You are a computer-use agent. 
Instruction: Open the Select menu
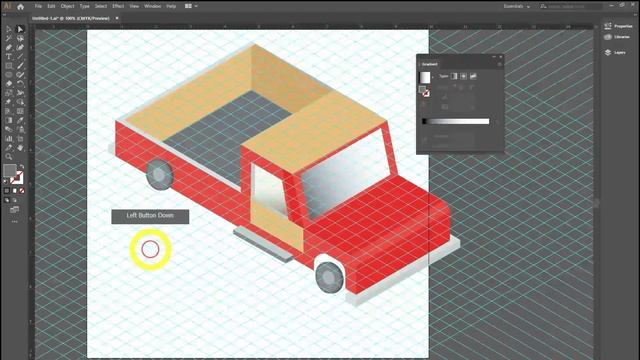click(101, 7)
